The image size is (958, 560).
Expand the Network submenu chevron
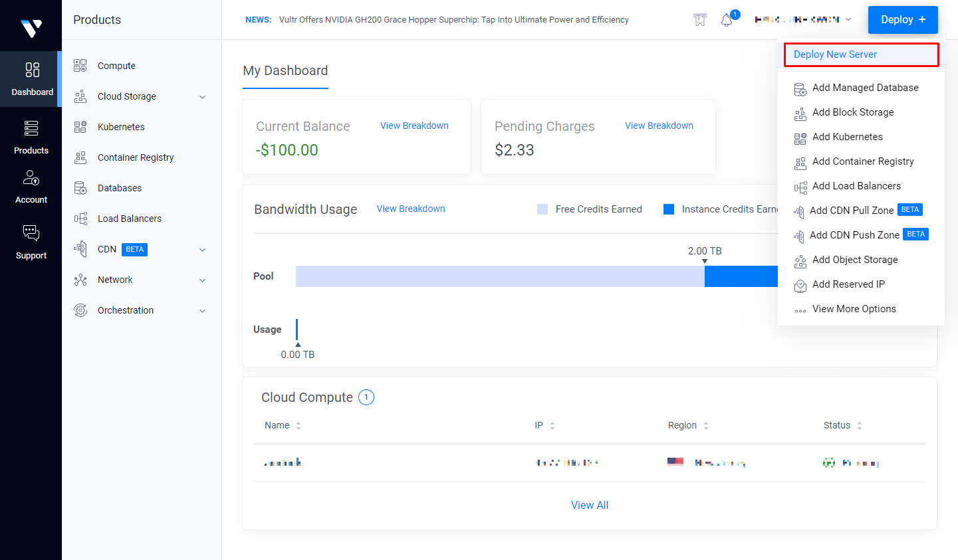[203, 280]
